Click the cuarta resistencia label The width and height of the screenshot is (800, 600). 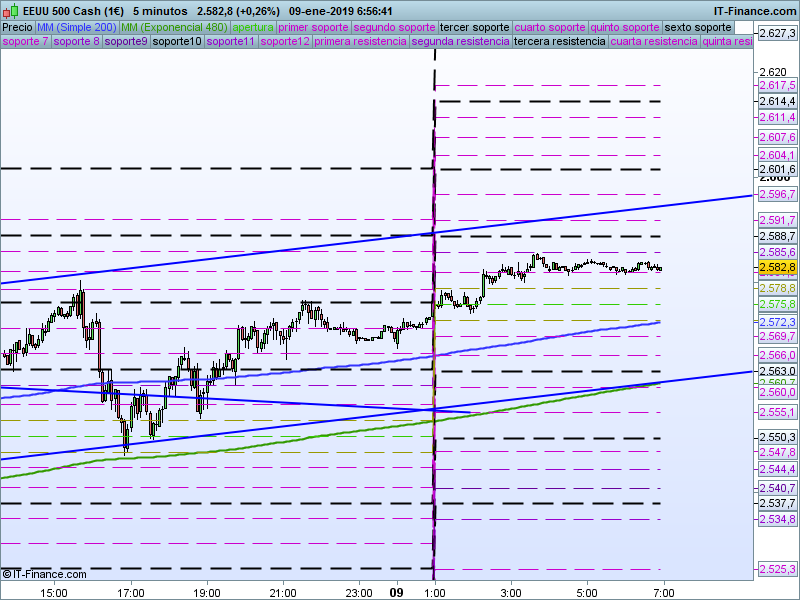[x=654, y=41]
